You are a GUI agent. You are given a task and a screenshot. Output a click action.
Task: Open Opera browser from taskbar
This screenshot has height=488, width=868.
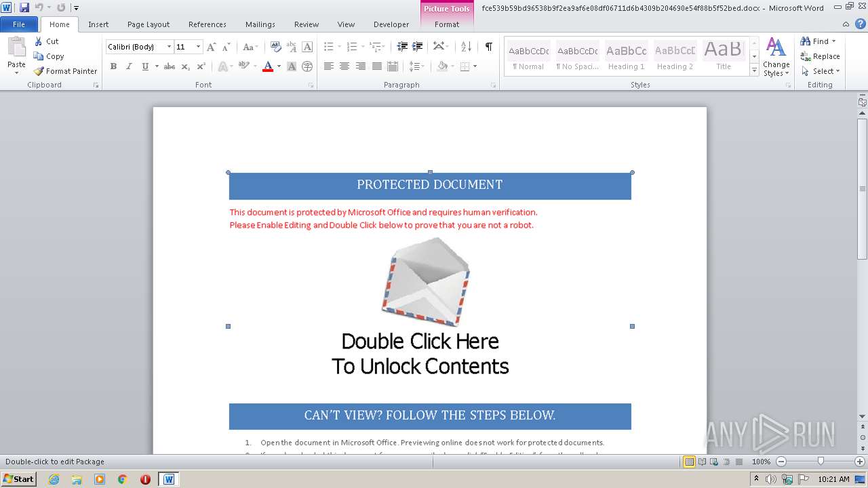[x=145, y=479]
